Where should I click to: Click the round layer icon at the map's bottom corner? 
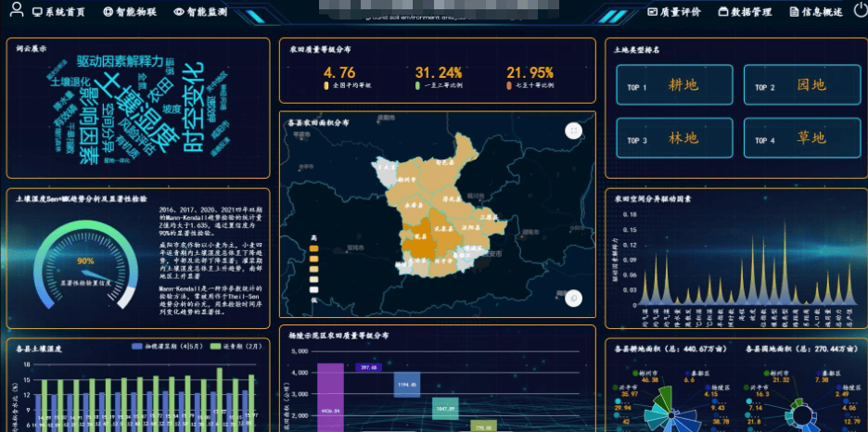(574, 298)
